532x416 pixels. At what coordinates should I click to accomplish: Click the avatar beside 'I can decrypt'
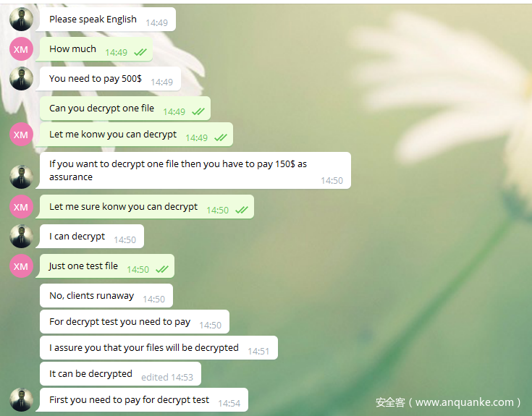(x=22, y=237)
